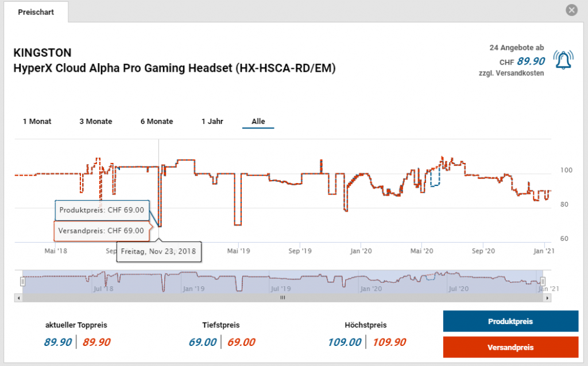Viewport: 588px width, 366px height.
Task: Click the HyperX Cloud Alpha Pro product title
Action: (174, 68)
